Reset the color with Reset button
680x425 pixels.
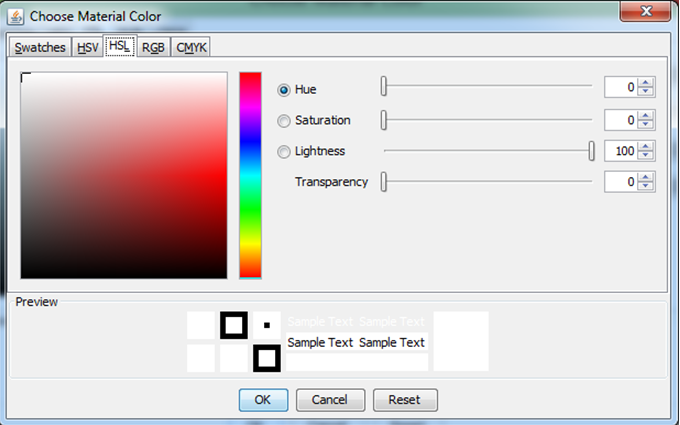pos(404,400)
